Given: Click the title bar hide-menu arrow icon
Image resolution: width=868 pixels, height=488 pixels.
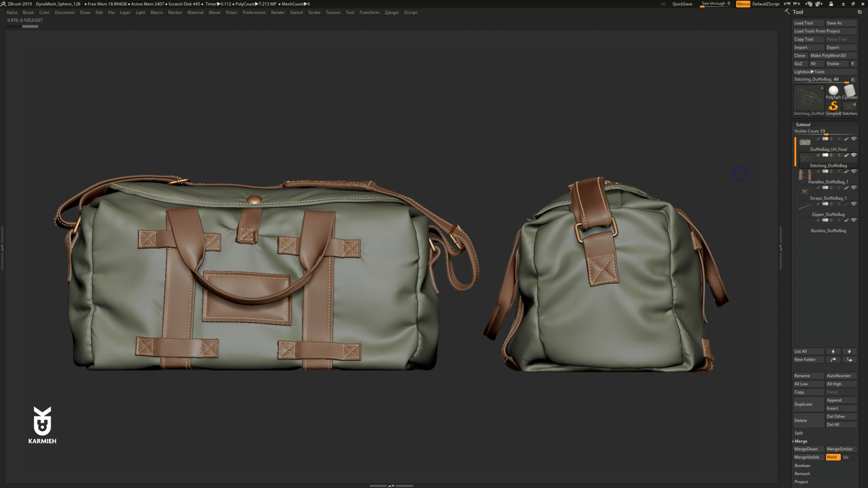Looking at the screenshot, I should [x=843, y=4].
